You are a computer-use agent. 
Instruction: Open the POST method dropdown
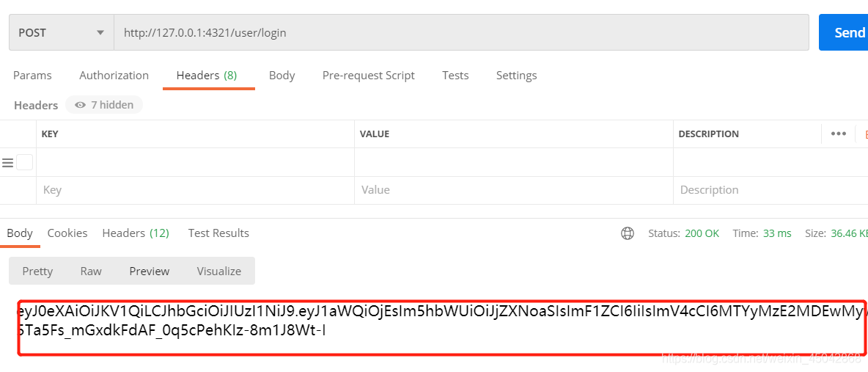pos(61,32)
